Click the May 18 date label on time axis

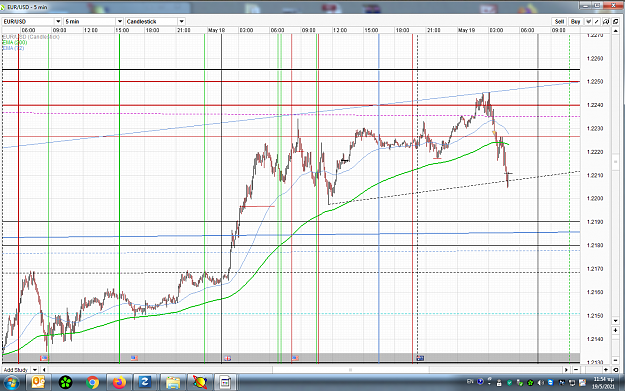216,30
